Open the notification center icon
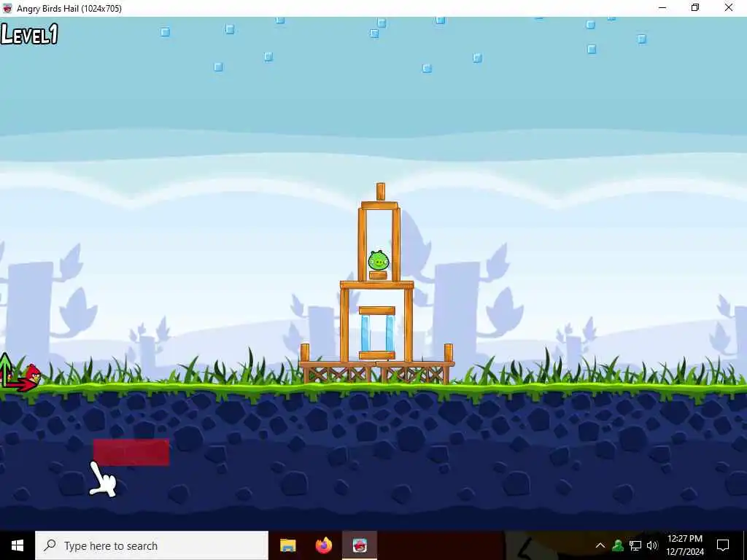The width and height of the screenshot is (747, 560). pyautogui.click(x=723, y=545)
